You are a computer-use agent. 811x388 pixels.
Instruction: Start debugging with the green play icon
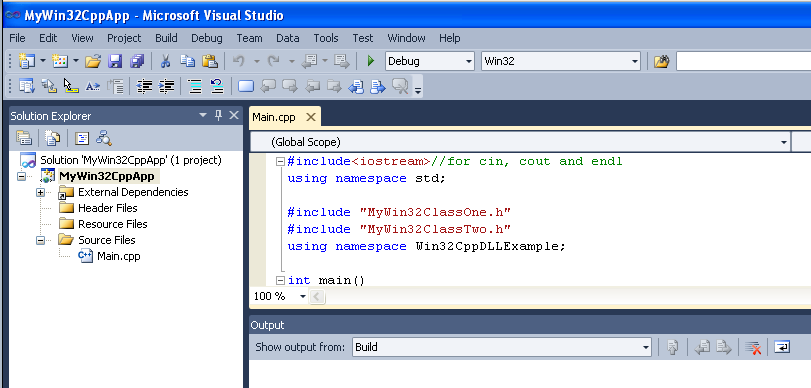(x=370, y=61)
